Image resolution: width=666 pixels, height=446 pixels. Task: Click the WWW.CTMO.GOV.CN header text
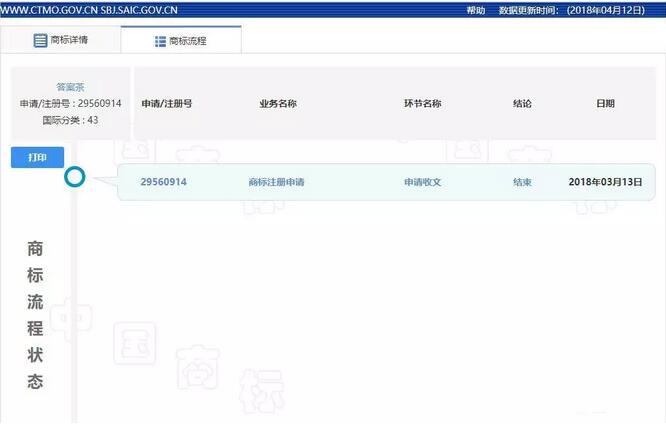[x=49, y=10]
